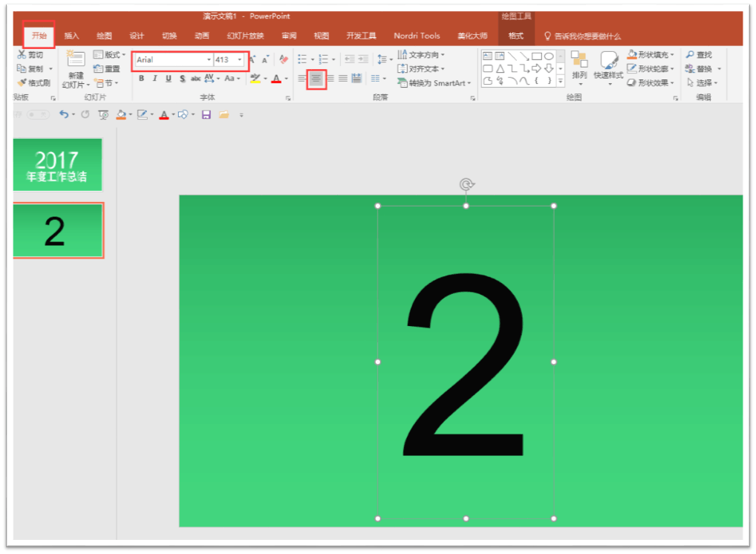This screenshot has width=756, height=554.
Task: Save with purple floppy disk icon
Action: [206, 115]
